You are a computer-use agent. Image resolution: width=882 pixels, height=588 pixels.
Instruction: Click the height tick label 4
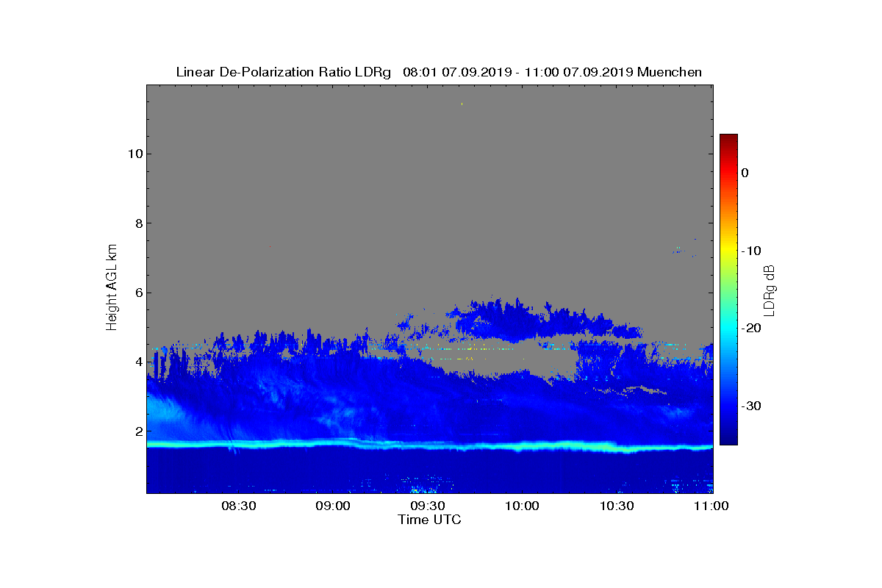pyautogui.click(x=137, y=362)
